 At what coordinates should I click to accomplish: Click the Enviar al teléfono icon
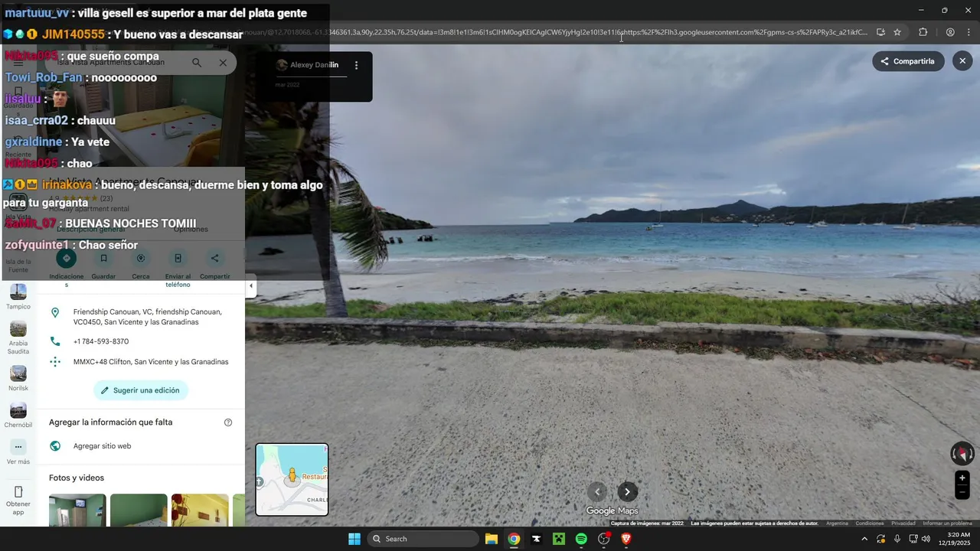(x=178, y=259)
